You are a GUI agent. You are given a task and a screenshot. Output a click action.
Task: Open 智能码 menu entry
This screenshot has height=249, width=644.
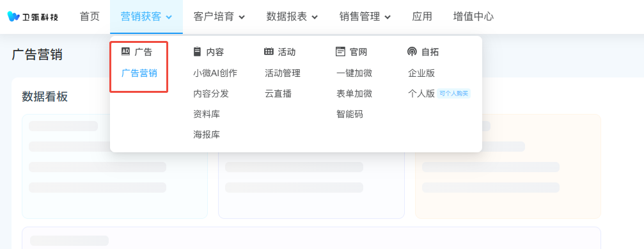pos(350,114)
